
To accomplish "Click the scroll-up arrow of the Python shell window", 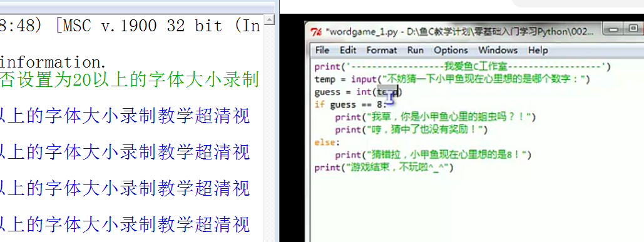I will pos(269,19).
